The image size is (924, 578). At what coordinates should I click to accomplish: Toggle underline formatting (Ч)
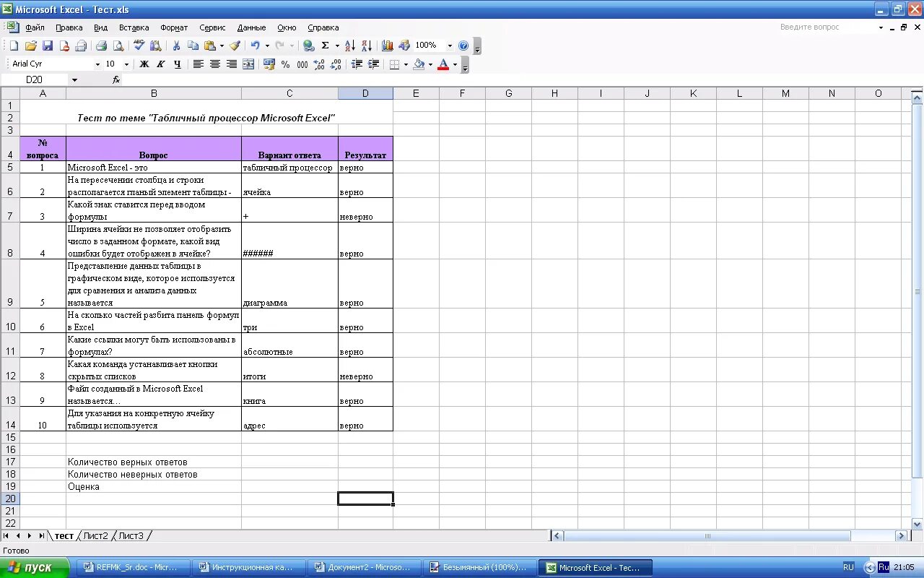tap(178, 64)
